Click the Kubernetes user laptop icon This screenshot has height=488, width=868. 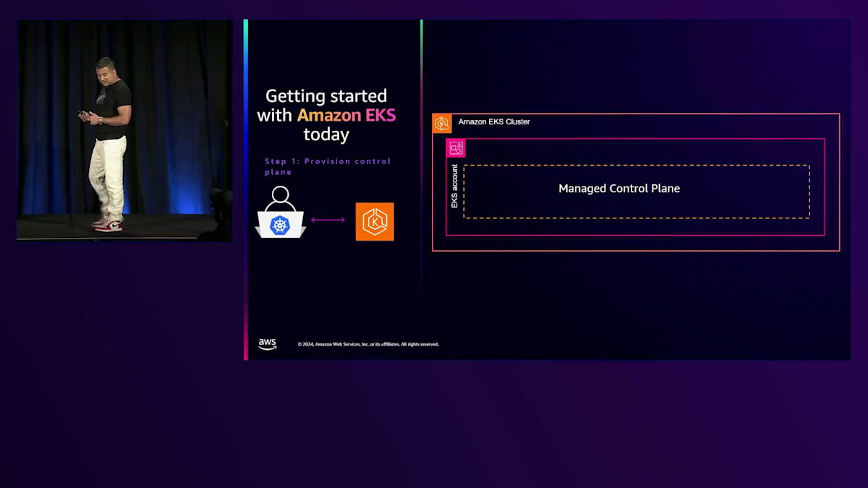click(281, 213)
